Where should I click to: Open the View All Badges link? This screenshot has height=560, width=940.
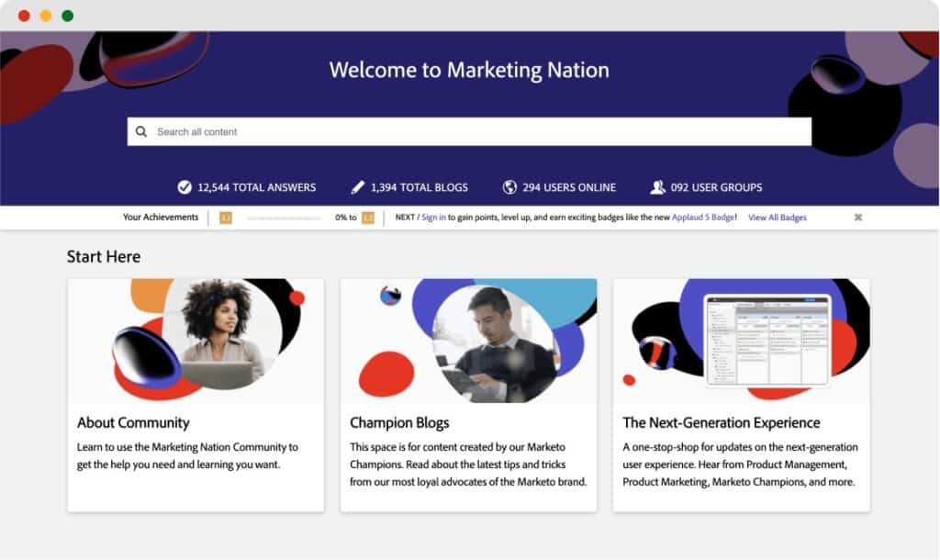coord(778,218)
